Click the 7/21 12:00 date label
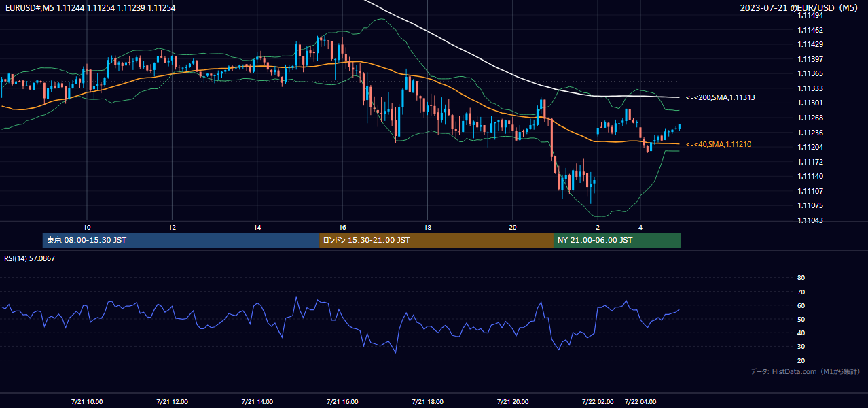 172,402
